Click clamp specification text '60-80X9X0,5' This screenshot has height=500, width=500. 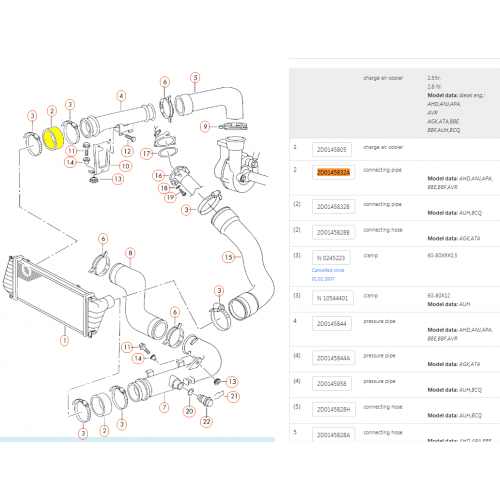click(x=442, y=255)
